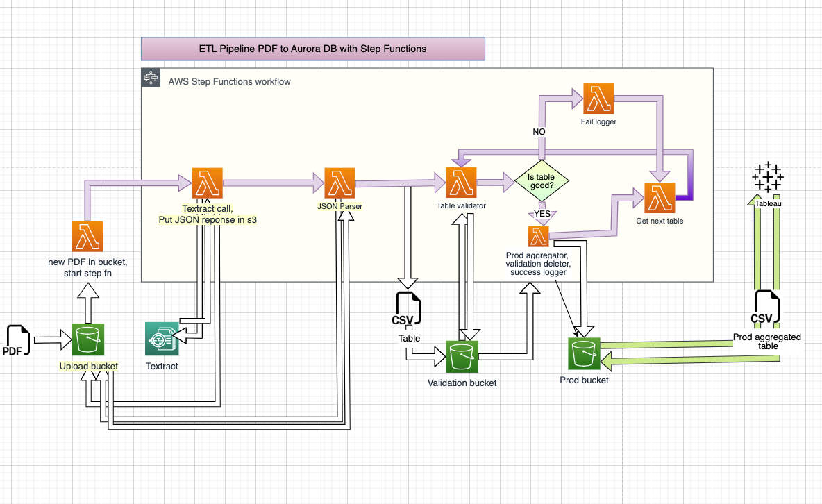822x504 pixels.
Task: Select the new PDF in bucket Lambda icon
Action: 86,235
